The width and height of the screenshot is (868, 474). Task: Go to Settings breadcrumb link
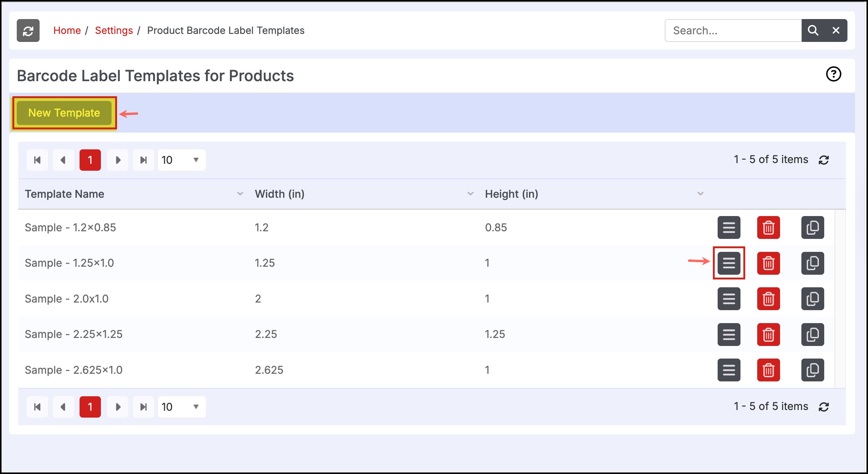coord(114,30)
